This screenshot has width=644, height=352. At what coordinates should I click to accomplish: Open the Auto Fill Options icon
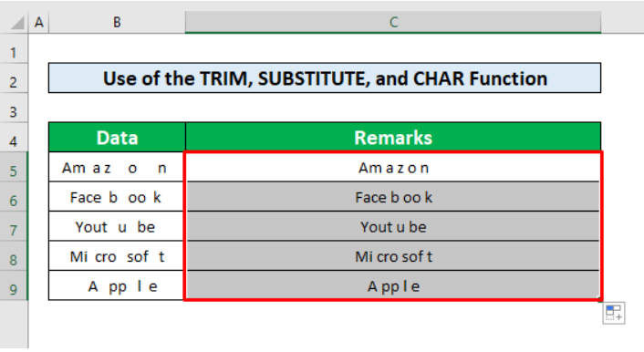(x=614, y=313)
